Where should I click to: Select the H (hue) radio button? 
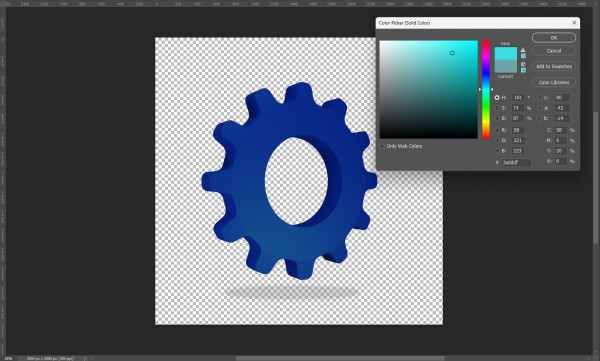pyautogui.click(x=497, y=98)
